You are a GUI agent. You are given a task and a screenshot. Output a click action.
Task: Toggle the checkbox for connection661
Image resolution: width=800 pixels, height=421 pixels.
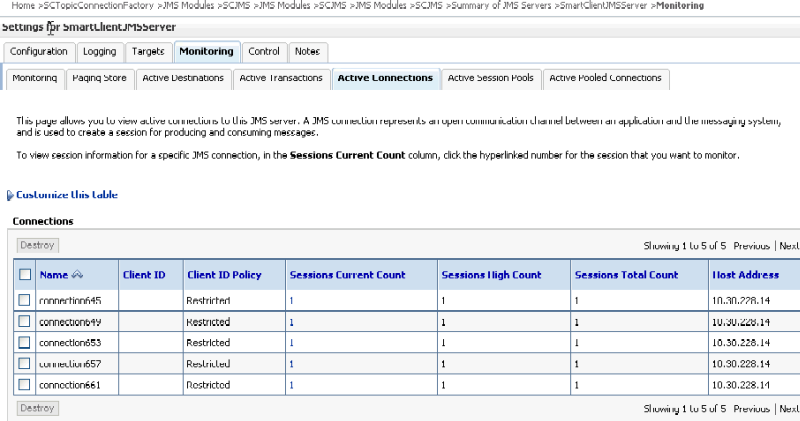pos(25,385)
